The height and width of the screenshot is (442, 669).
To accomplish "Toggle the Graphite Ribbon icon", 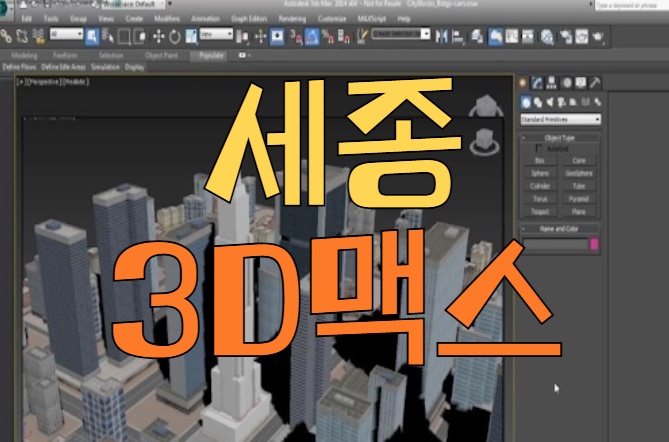I will click(x=495, y=37).
